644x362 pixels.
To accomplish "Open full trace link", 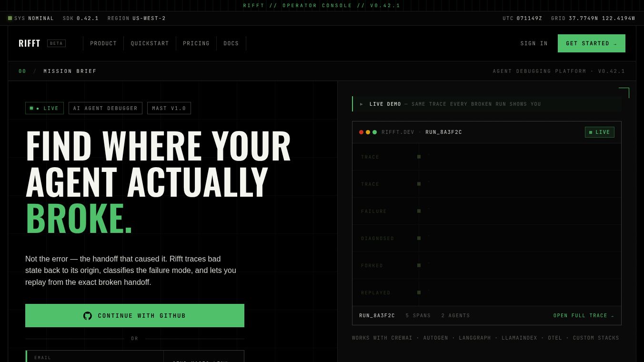I will click(584, 316).
